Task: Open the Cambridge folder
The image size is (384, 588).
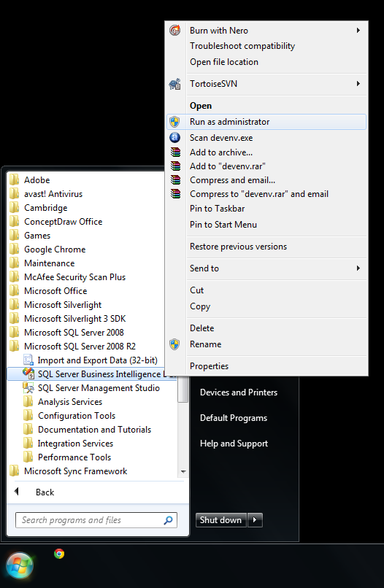Action: 45,207
